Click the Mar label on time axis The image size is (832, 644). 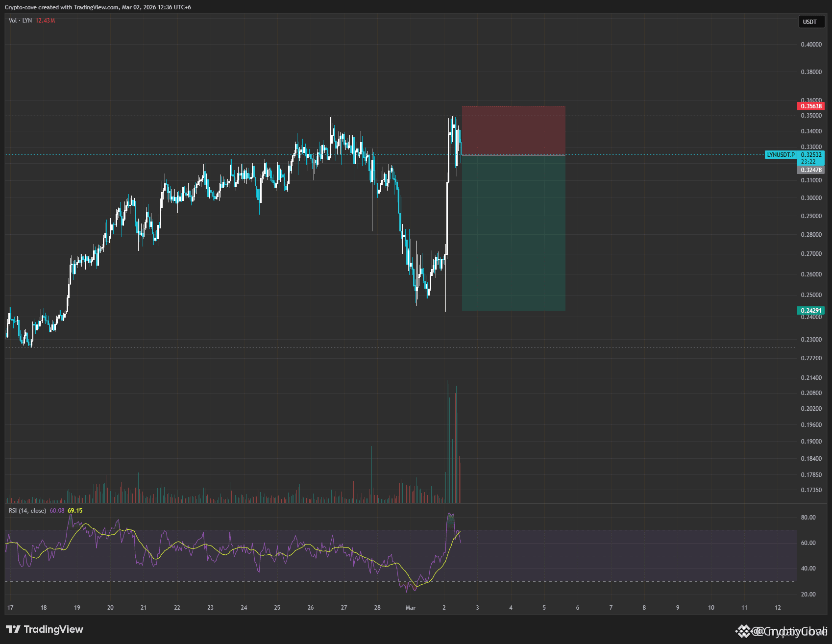click(411, 608)
